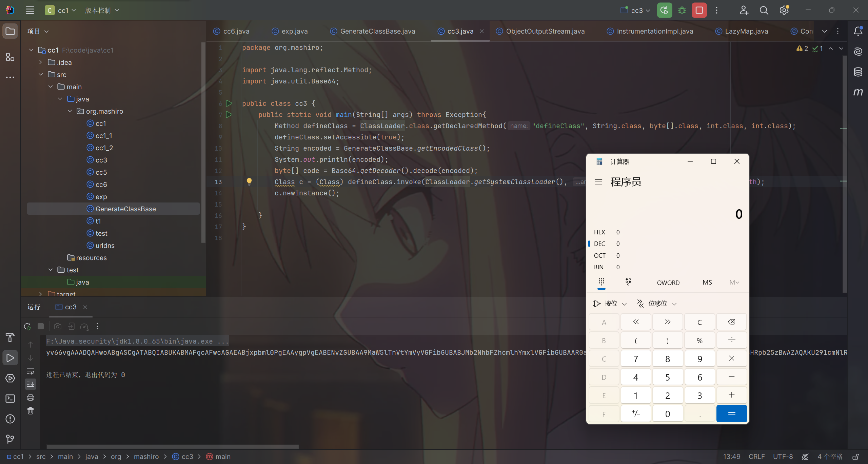Expand the calculator 位移位 dropdown
Viewport: 868px width, 464px height.
[657, 304]
